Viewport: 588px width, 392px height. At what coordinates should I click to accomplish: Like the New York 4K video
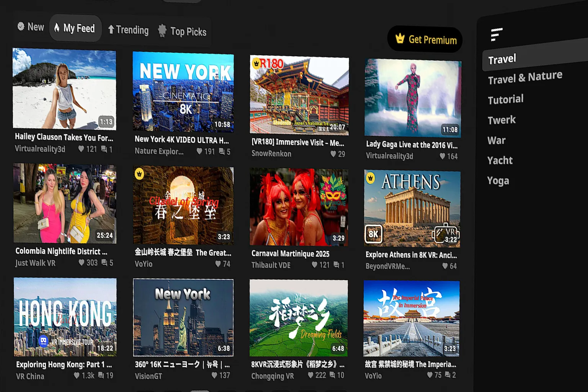pyautogui.click(x=199, y=151)
